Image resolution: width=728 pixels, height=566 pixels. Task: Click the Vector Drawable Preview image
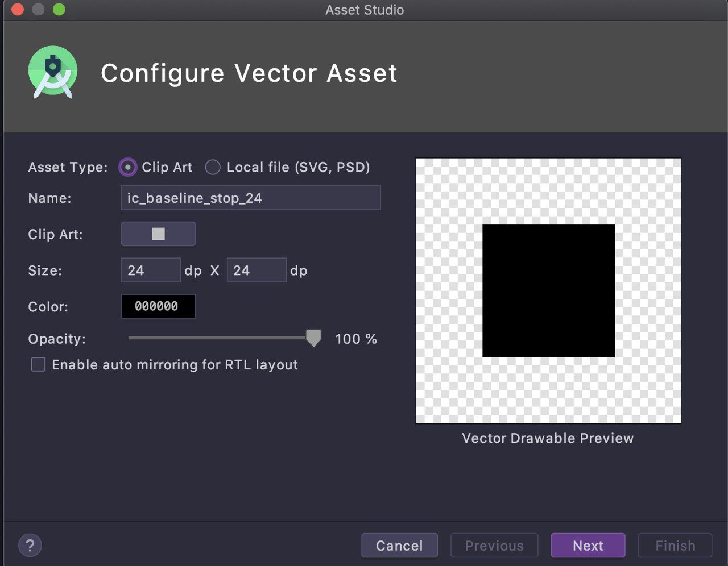[x=549, y=291]
